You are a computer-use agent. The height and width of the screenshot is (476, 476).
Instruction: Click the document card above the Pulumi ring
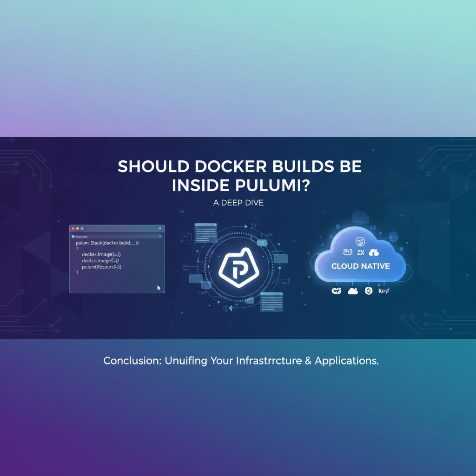[x=206, y=233]
